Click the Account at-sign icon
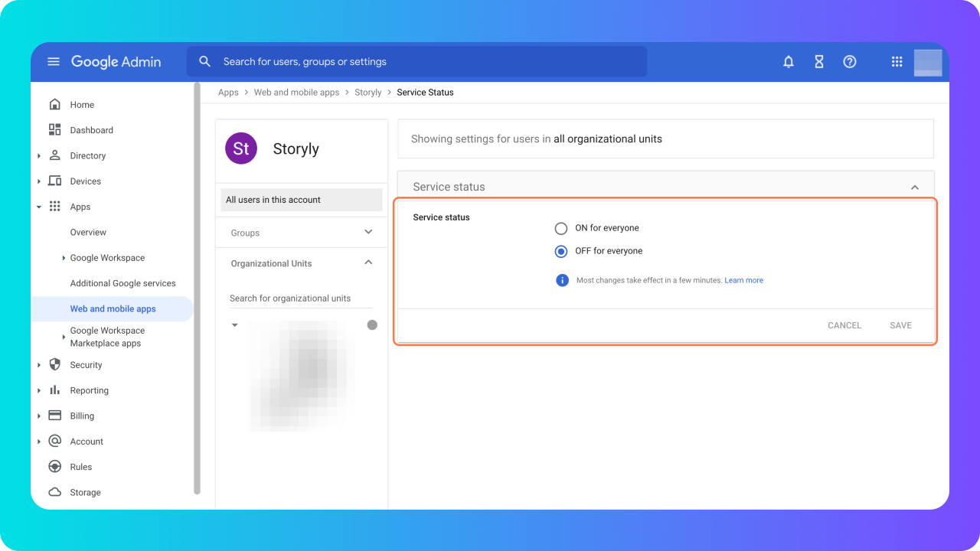Image resolution: width=980 pixels, height=551 pixels. (54, 441)
